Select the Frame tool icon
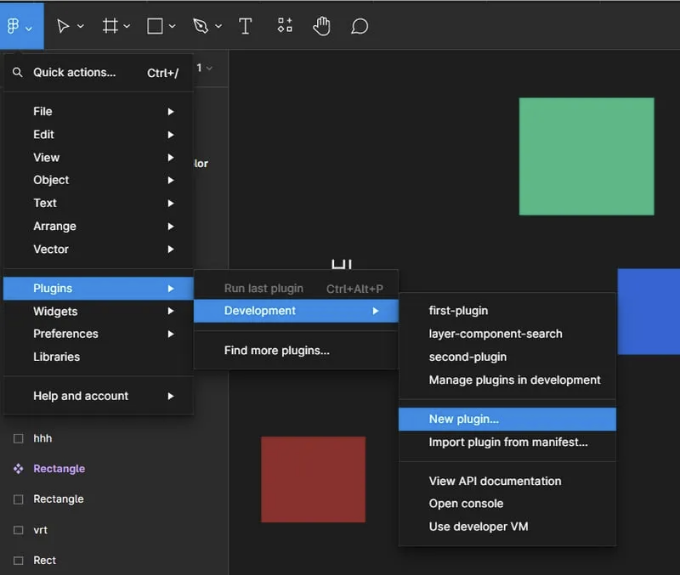 (x=110, y=26)
